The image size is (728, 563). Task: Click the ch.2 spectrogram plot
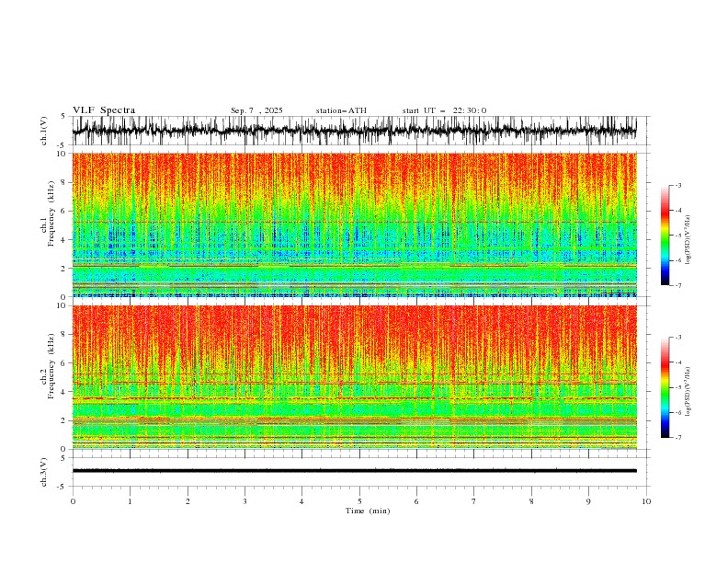pyautogui.click(x=355, y=377)
